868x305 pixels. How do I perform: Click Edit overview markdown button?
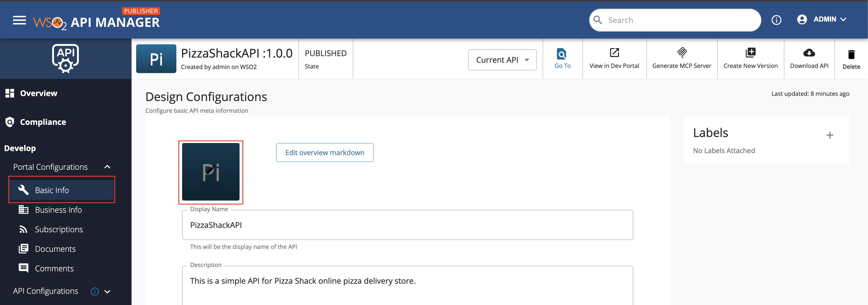pyautogui.click(x=325, y=152)
